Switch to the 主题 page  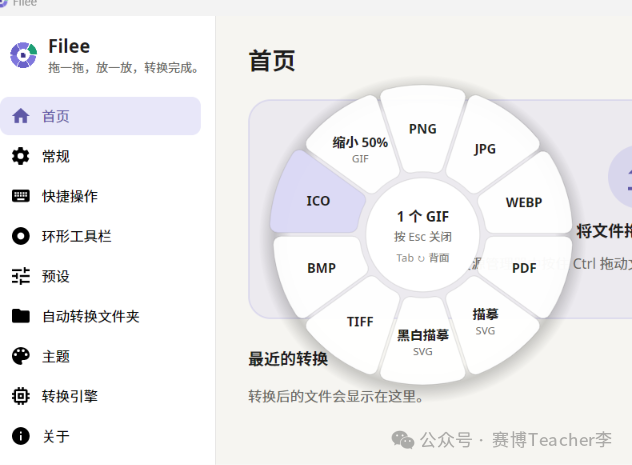pyautogui.click(x=101, y=356)
